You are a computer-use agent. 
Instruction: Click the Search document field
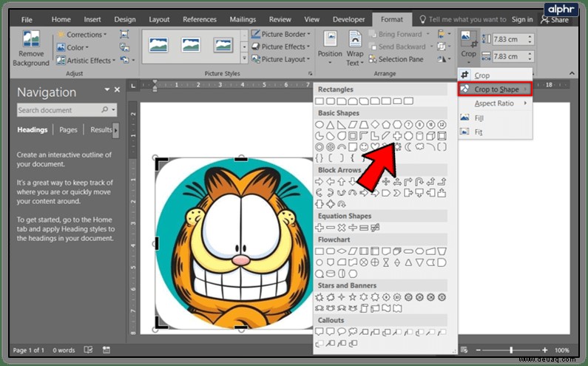click(x=67, y=110)
